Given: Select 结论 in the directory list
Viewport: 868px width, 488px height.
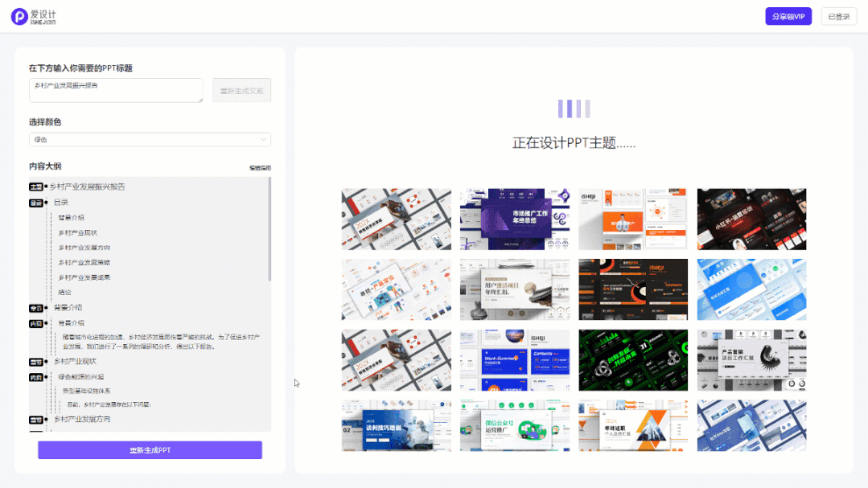Looking at the screenshot, I should (x=65, y=292).
